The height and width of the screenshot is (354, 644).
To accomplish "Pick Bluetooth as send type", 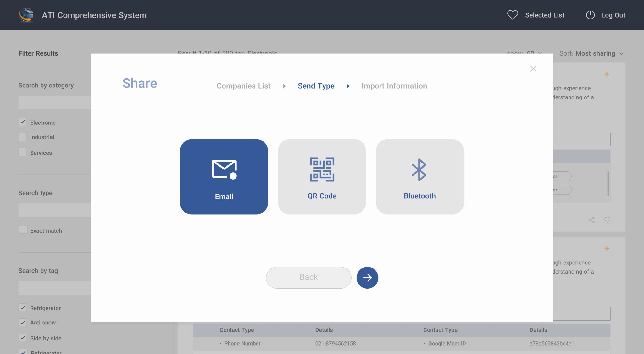I will tap(419, 177).
